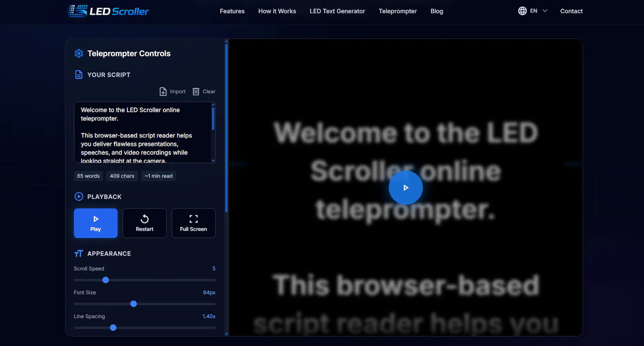Go to How it Works
The image size is (644, 346).
pos(277,11)
